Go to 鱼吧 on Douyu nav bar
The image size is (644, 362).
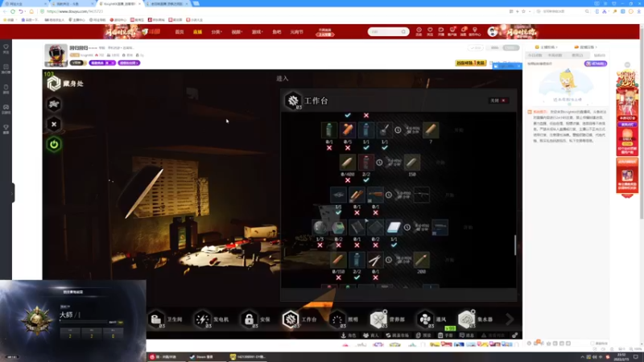[x=277, y=31]
